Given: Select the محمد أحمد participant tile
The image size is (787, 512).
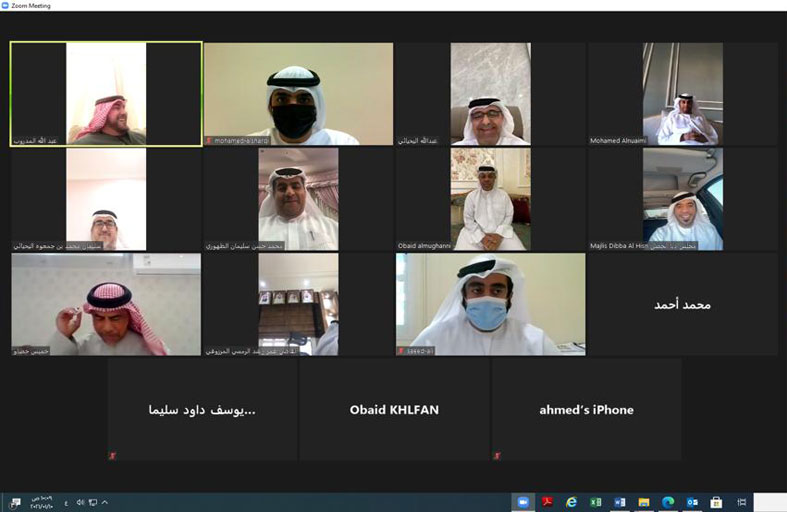Looking at the screenshot, I should 683,304.
